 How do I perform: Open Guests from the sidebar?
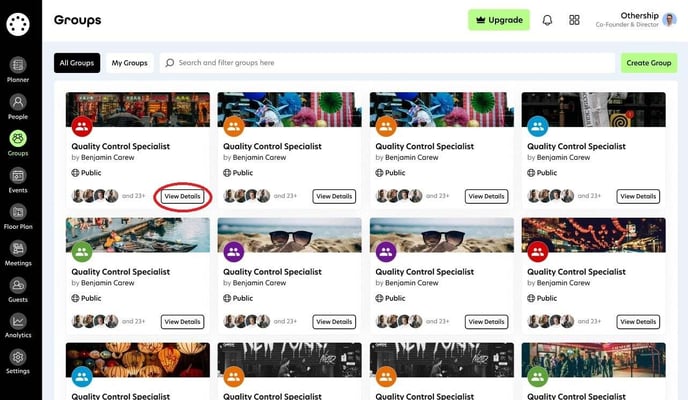pos(18,289)
